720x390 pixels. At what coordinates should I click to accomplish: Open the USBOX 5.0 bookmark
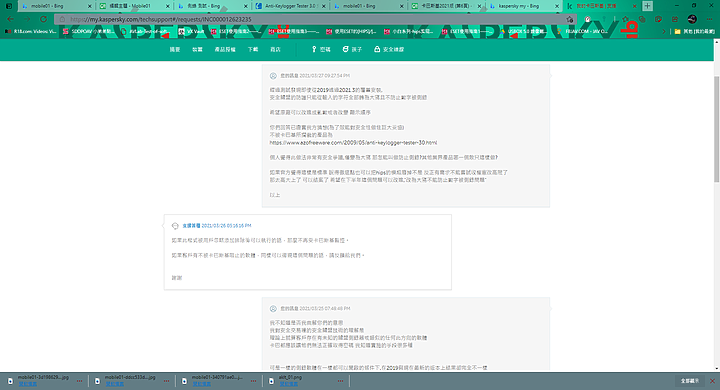(523, 31)
